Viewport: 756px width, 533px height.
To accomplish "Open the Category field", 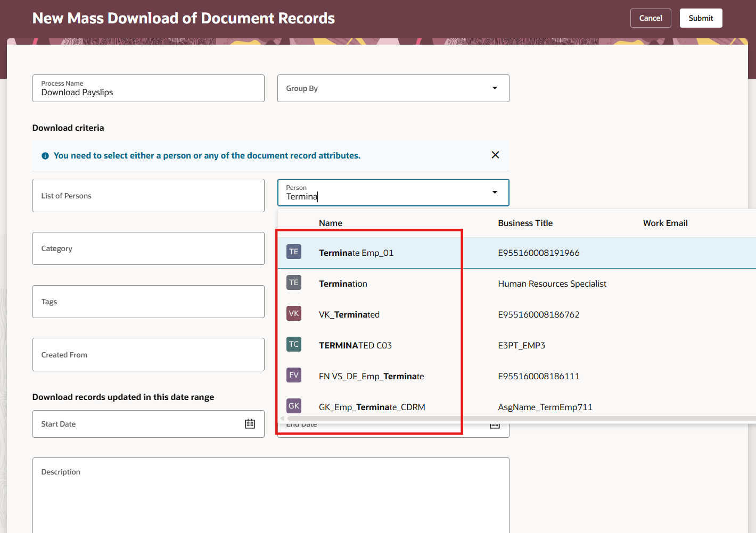I will 148,248.
